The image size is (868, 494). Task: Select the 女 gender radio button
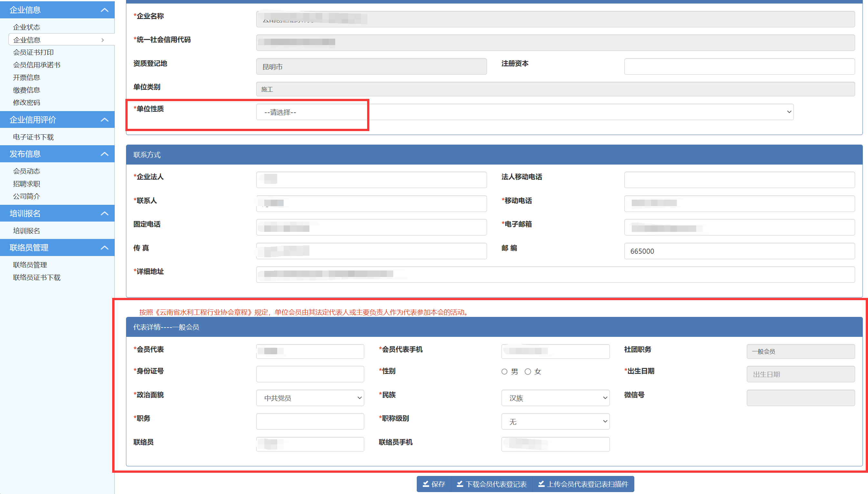click(528, 372)
